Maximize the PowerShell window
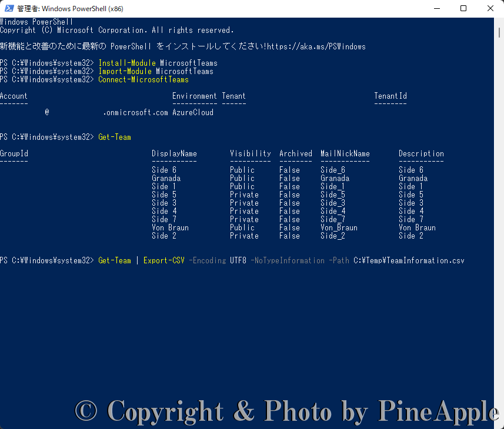The height and width of the screenshot is (429, 504). (x=463, y=9)
